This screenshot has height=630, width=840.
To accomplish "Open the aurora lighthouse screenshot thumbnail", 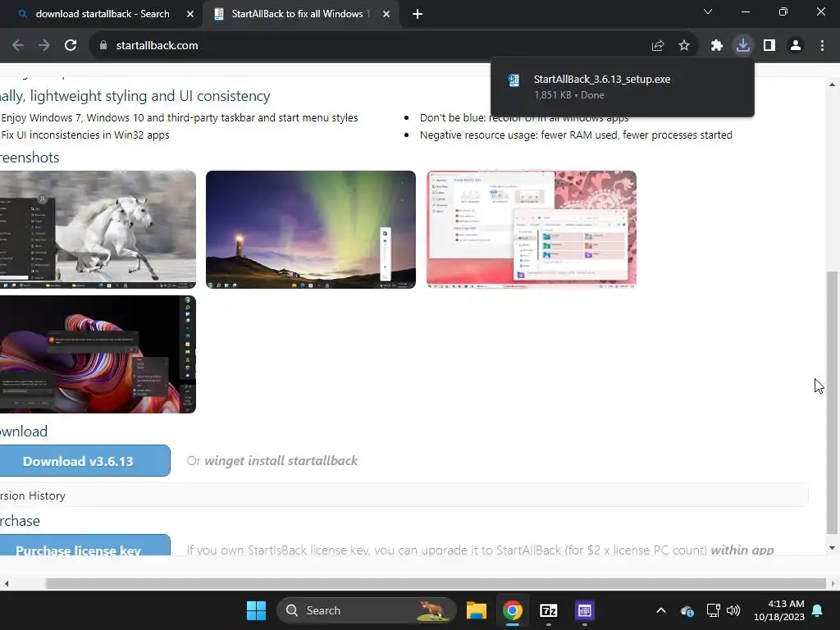I will 311,230.
